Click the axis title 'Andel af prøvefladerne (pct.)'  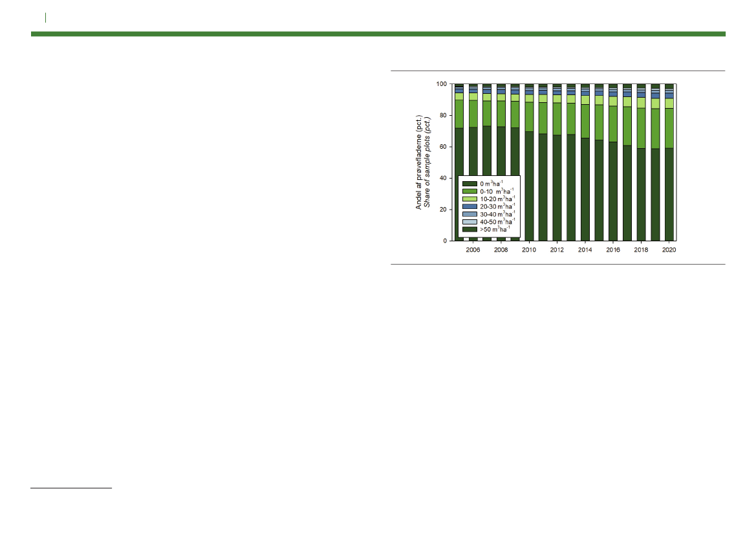pos(419,162)
